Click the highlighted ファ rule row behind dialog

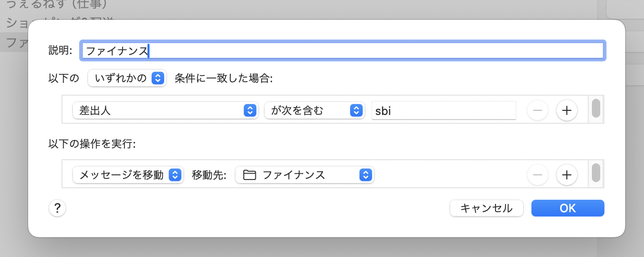[x=14, y=43]
